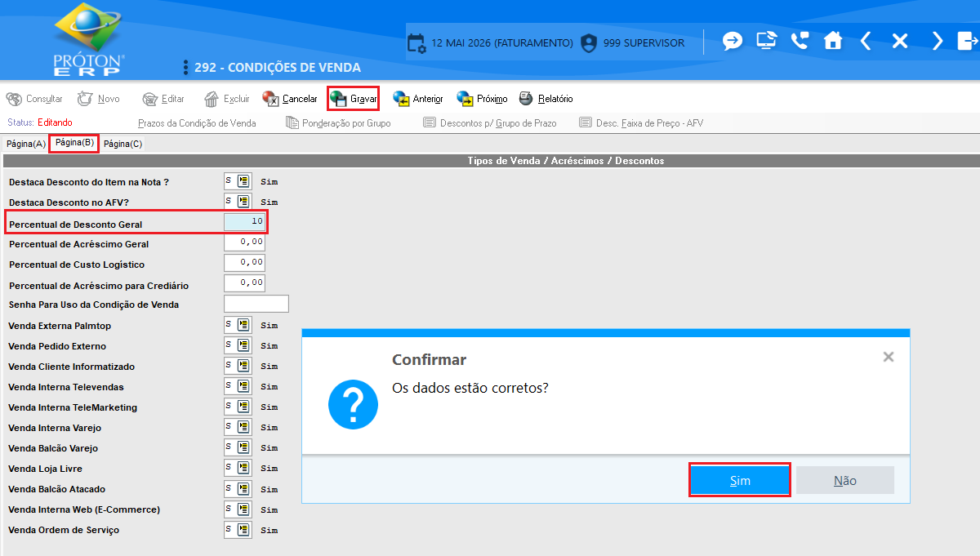The image size is (980, 556).
Task: Click the '12 MAI 2026 (FATURAMENTO)' text
Action: 502,42
